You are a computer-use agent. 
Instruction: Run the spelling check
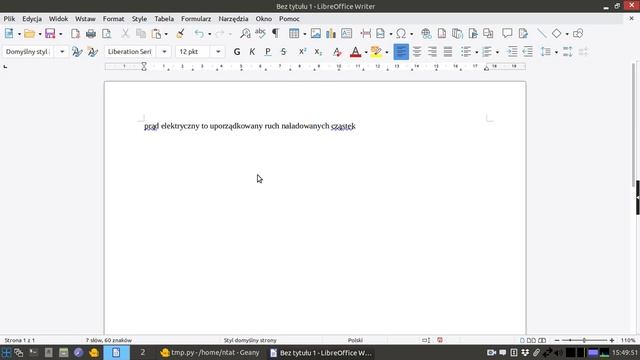(260, 33)
